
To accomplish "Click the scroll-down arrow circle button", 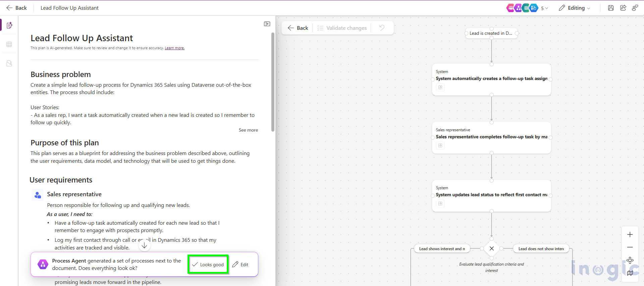I will click(x=144, y=245).
